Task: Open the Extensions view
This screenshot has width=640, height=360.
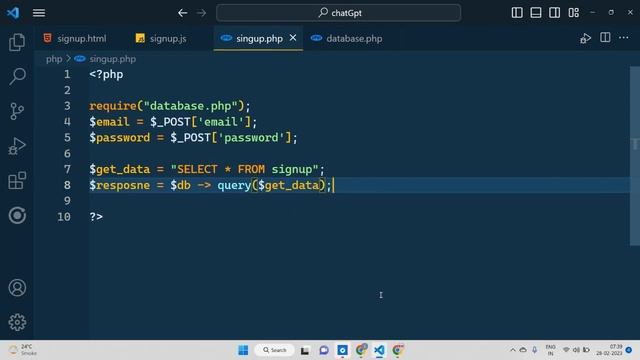Action: [17, 180]
